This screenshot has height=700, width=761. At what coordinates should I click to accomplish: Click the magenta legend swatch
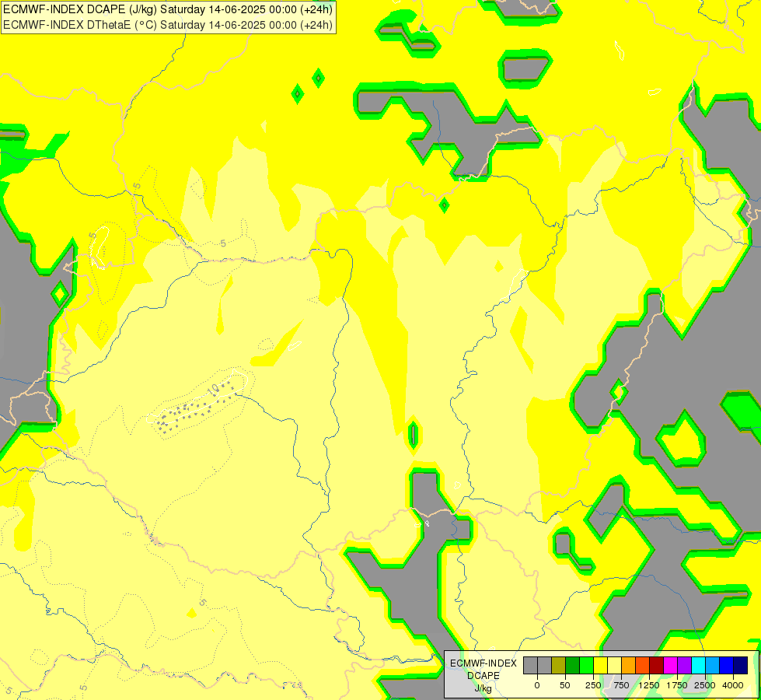point(670,666)
